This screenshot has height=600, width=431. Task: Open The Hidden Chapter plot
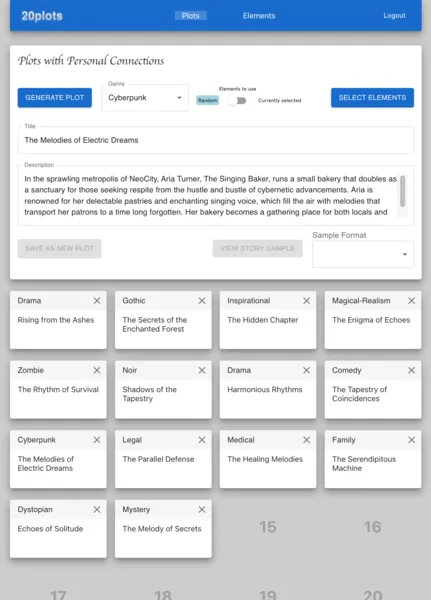pyautogui.click(x=268, y=320)
